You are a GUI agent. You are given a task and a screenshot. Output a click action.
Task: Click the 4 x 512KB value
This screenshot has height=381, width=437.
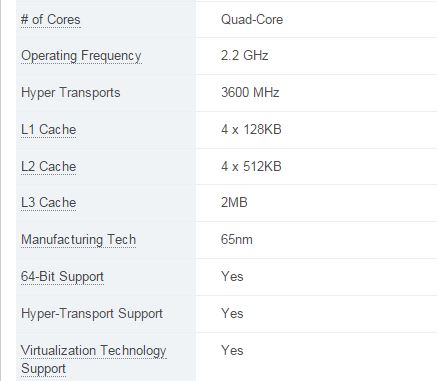tap(251, 166)
